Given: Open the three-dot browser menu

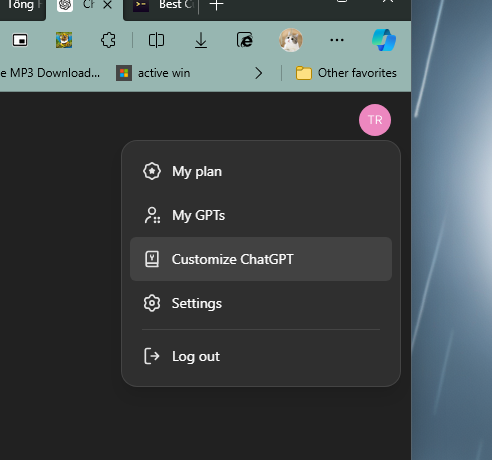Looking at the screenshot, I should click(337, 40).
